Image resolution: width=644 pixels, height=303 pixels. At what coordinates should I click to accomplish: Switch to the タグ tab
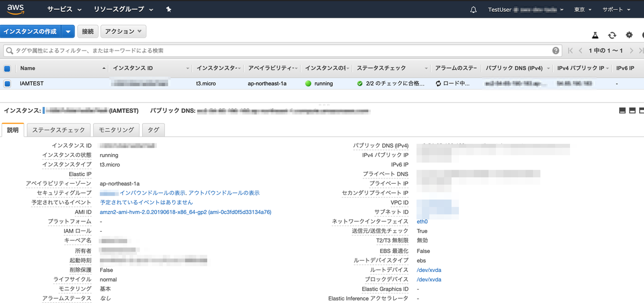[x=153, y=130]
